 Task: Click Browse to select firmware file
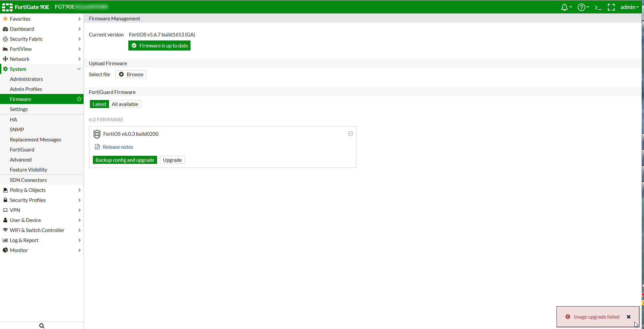pyautogui.click(x=131, y=74)
